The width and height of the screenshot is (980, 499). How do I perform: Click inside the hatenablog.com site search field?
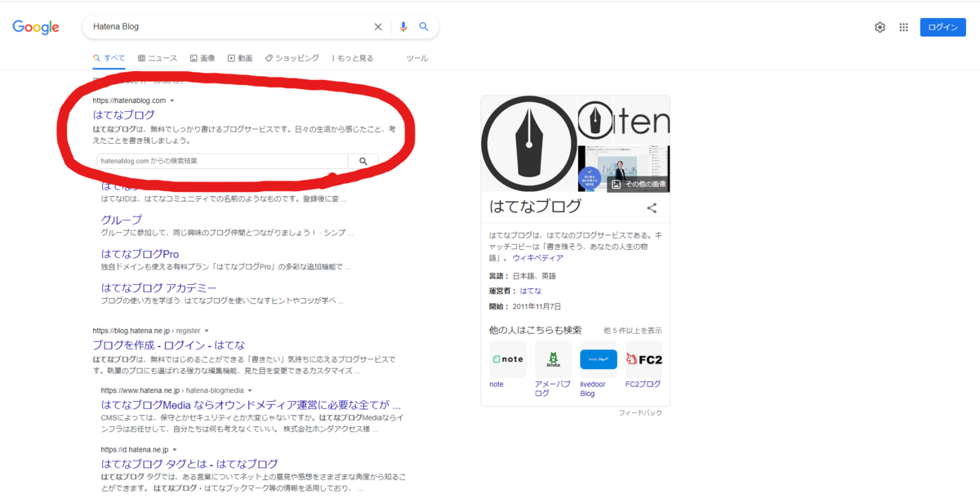[x=220, y=161]
